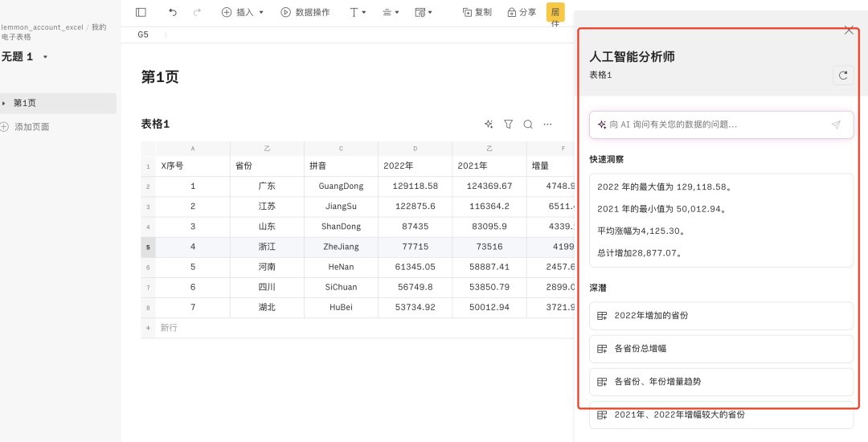Image resolution: width=868 pixels, height=442 pixels.
Task: Click the 第1页 page heading
Action: (160, 77)
